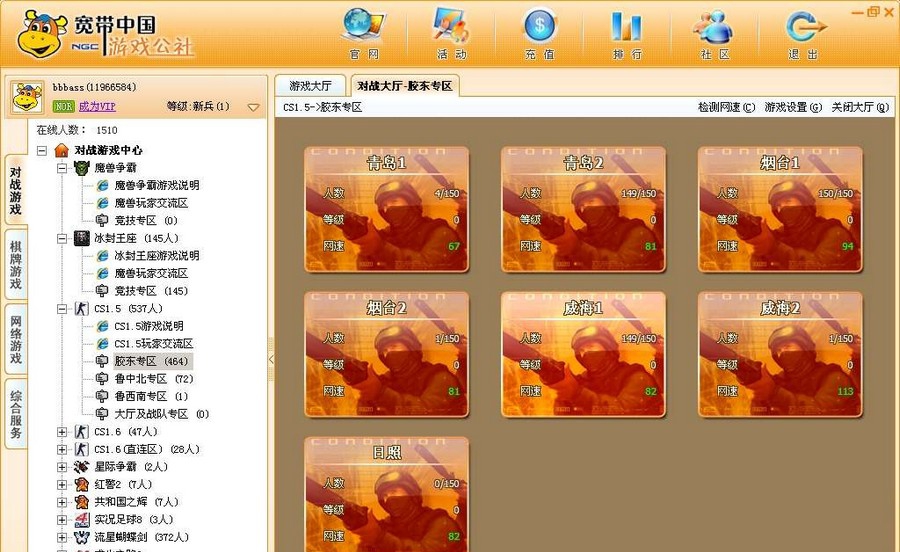
Task: Open the user profile dropdown arrow
Action: tap(253, 107)
